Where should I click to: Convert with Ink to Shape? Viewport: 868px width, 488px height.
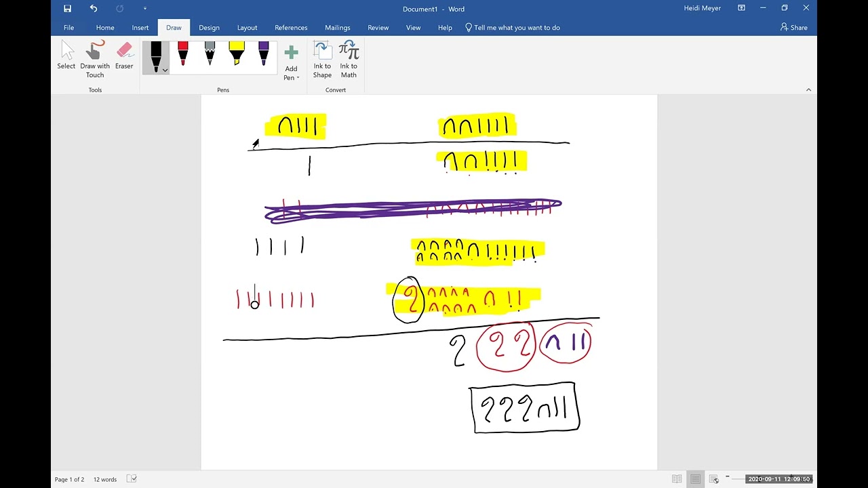tap(322, 60)
